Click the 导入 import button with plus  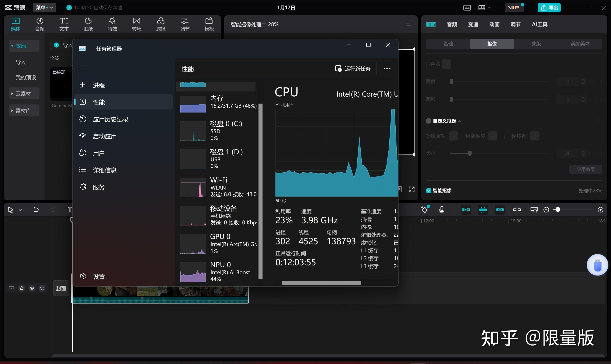pos(62,45)
